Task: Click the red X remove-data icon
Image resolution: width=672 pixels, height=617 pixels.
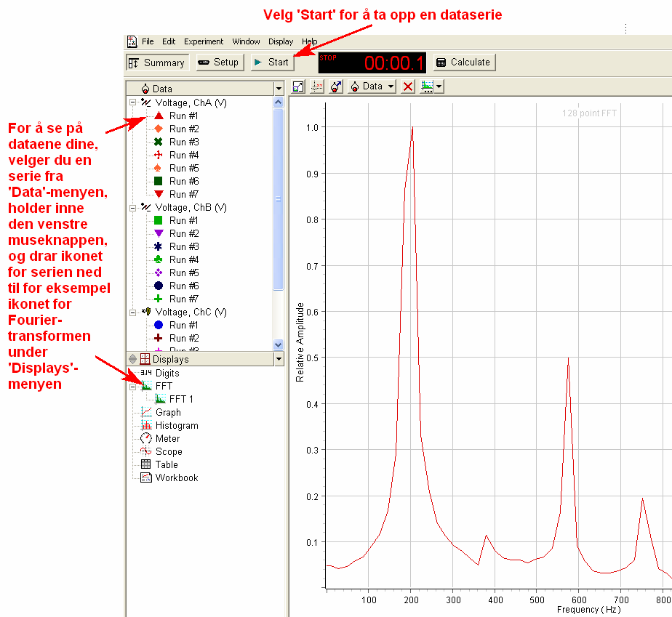Action: (408, 86)
